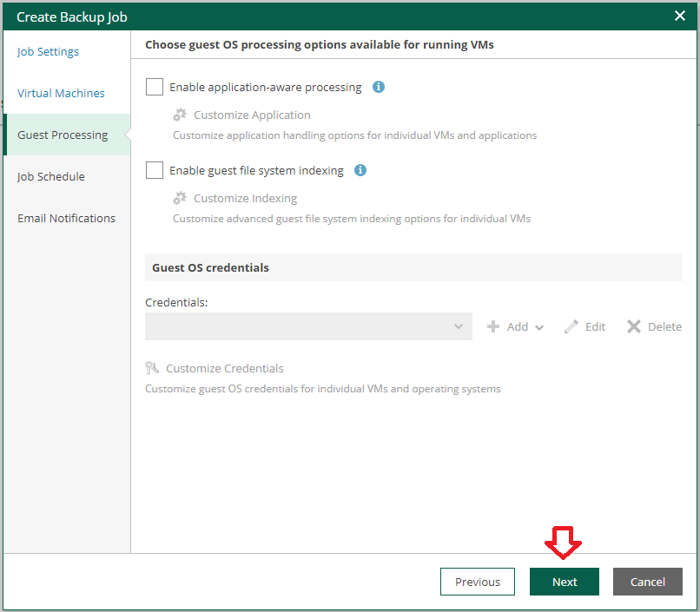Screen dimensions: 700x612
Task: Click the Customize Credentials key icon
Action: 152,368
